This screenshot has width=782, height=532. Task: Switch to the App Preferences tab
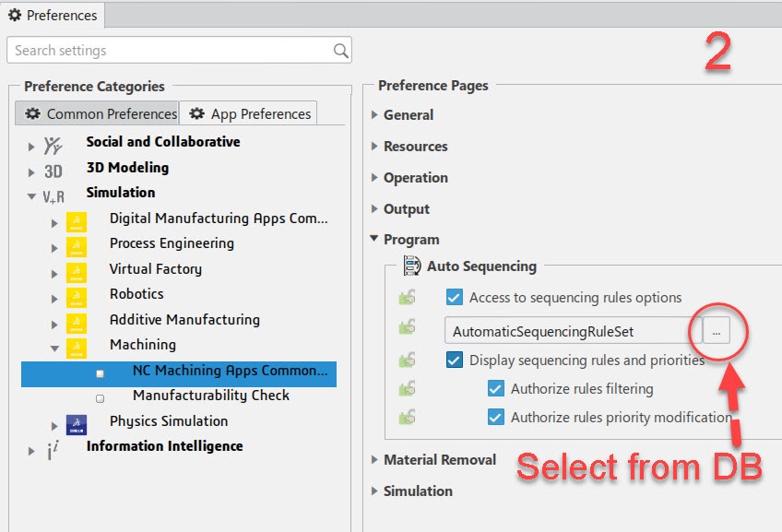tap(250, 114)
